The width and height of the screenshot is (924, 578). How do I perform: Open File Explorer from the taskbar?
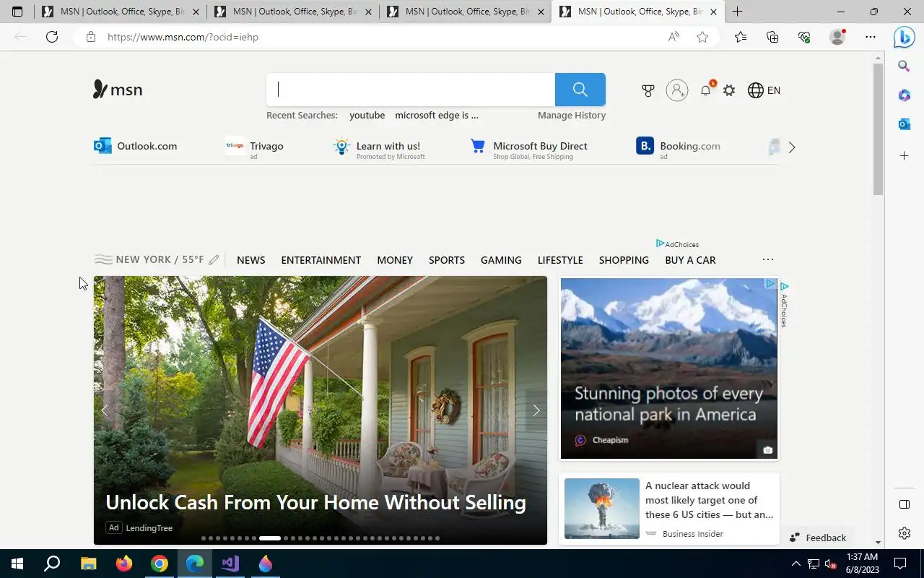pyautogui.click(x=88, y=564)
